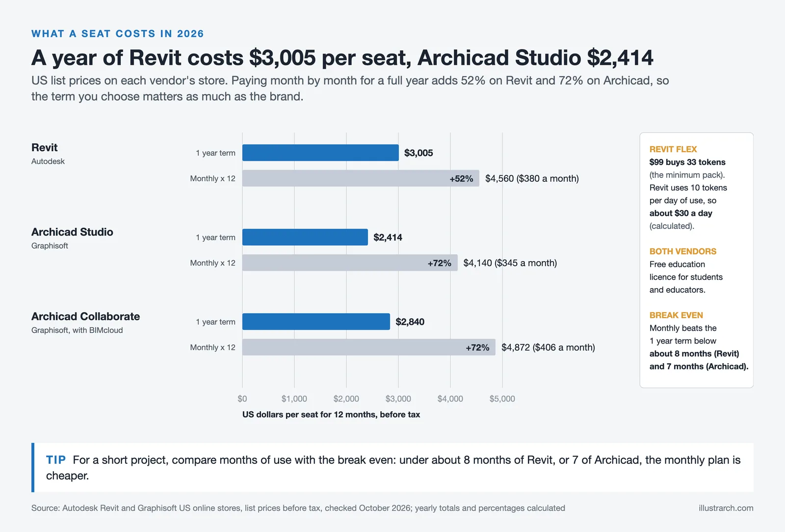Select the $2,414 bar value label
Screen dimensions: 785x532
coord(388,237)
